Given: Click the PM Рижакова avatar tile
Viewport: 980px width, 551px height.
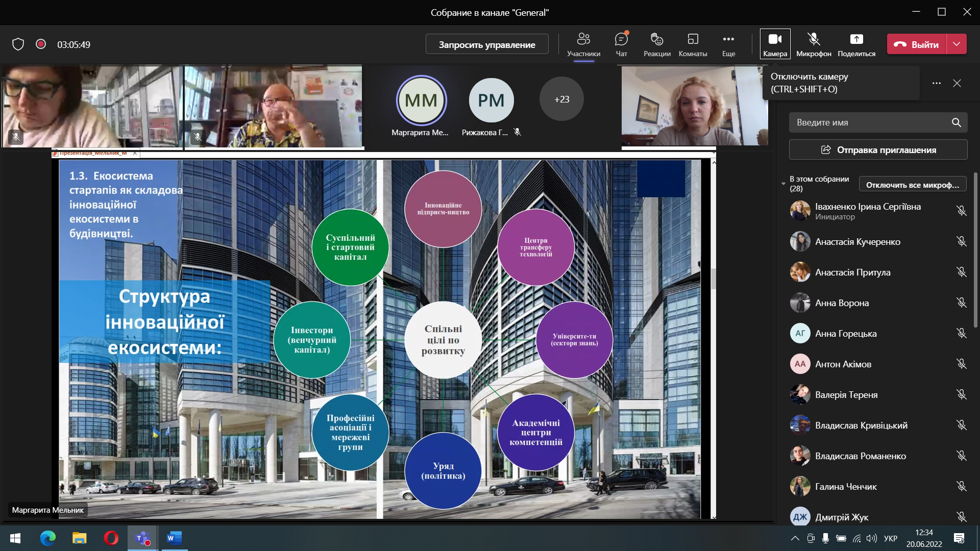Looking at the screenshot, I should pos(491,101).
